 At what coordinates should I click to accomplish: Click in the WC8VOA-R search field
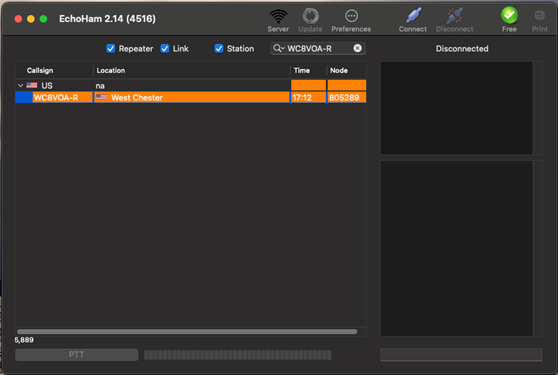click(318, 48)
